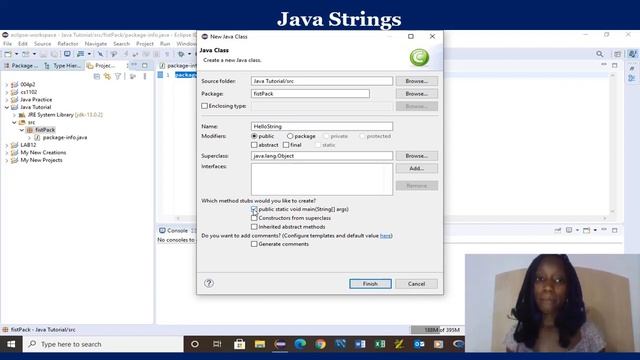
Task: Check the Enclosing type checkbox
Action: [x=204, y=106]
